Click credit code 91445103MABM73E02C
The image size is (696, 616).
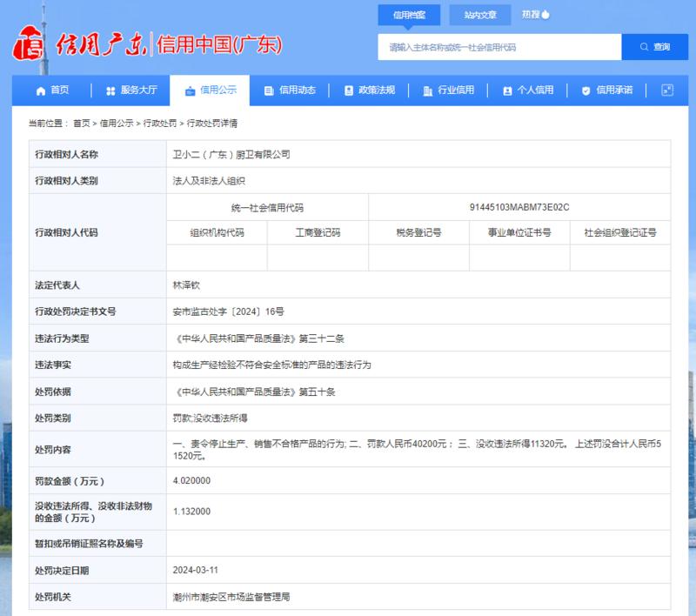[x=519, y=207]
